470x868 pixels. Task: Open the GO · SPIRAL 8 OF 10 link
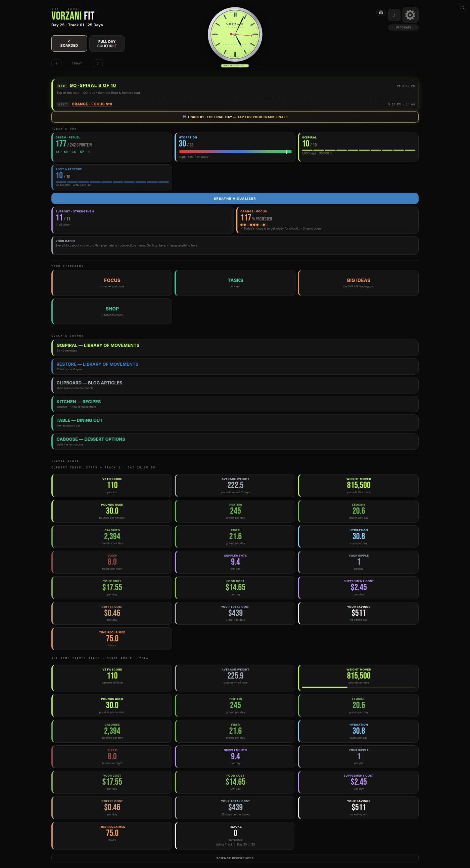coord(93,86)
